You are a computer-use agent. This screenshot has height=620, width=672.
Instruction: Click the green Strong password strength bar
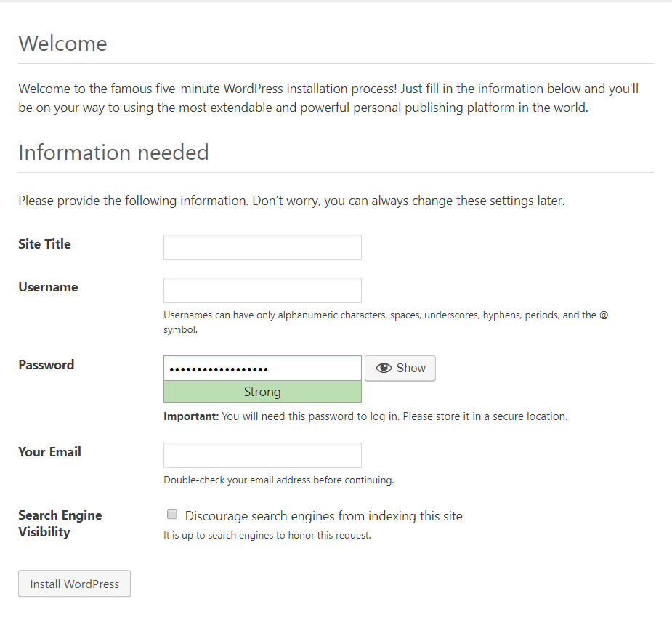262,392
